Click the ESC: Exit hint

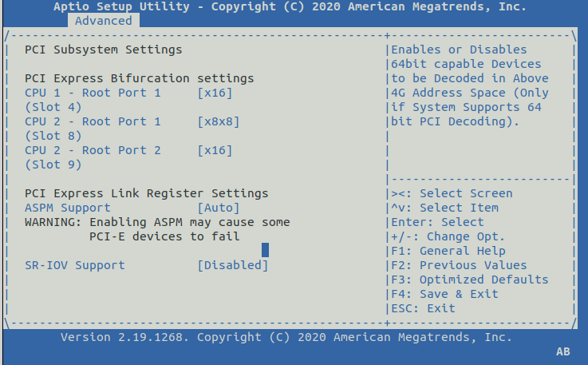(424, 308)
